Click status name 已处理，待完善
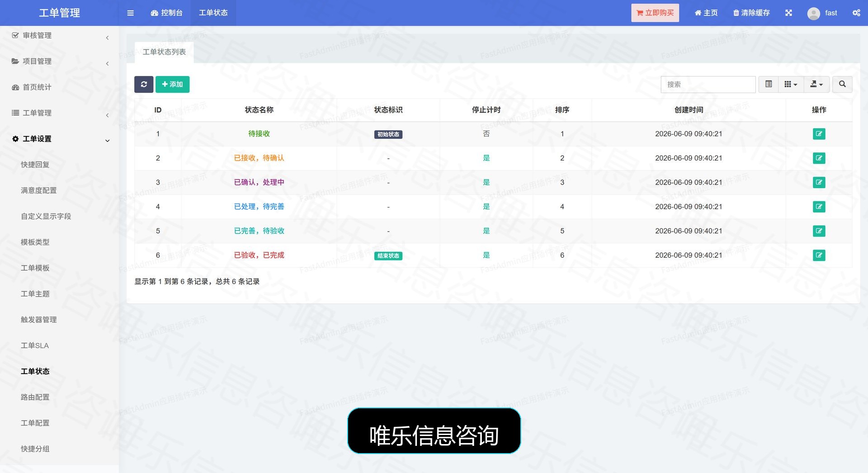 pos(259,207)
